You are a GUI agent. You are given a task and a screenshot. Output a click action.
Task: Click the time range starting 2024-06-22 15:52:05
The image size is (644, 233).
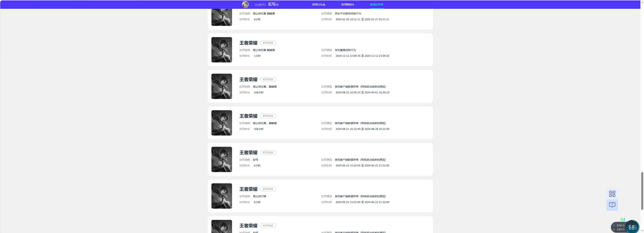tap(362, 166)
